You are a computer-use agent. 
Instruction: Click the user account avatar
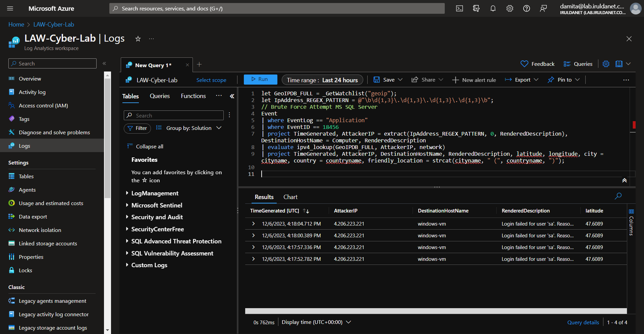(635, 8)
